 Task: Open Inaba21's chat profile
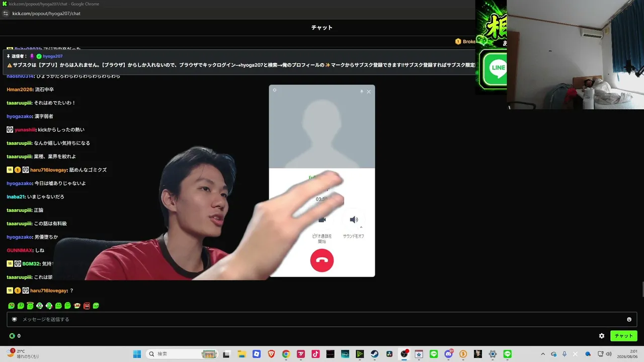15,197
